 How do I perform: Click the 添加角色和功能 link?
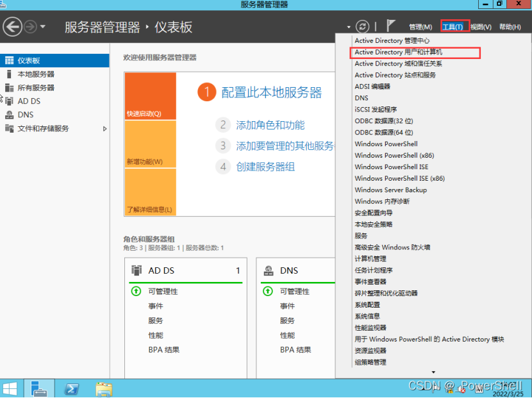coord(270,125)
